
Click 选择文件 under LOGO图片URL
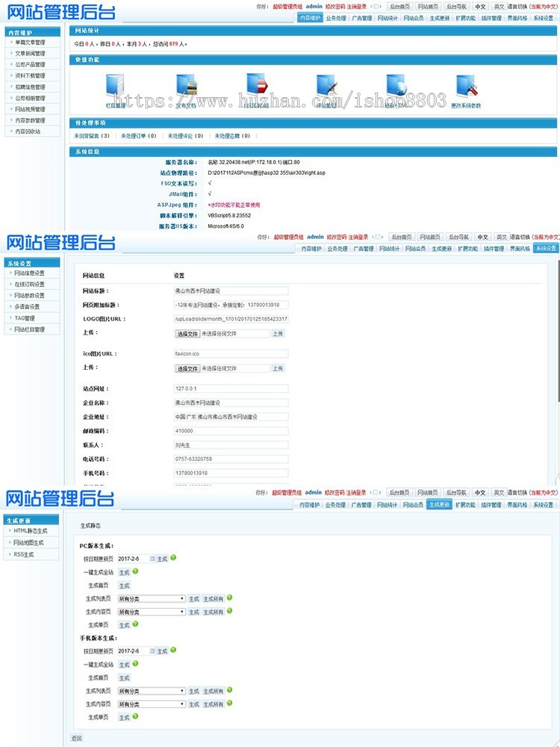(187, 334)
